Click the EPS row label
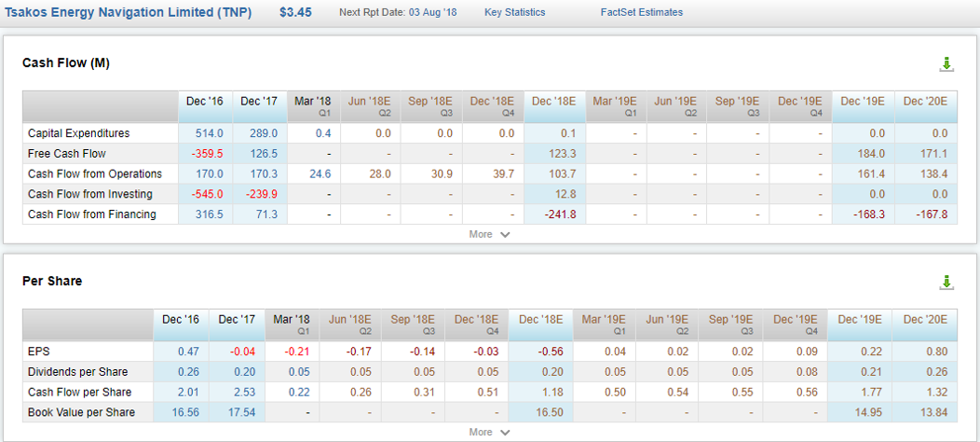 (38, 352)
